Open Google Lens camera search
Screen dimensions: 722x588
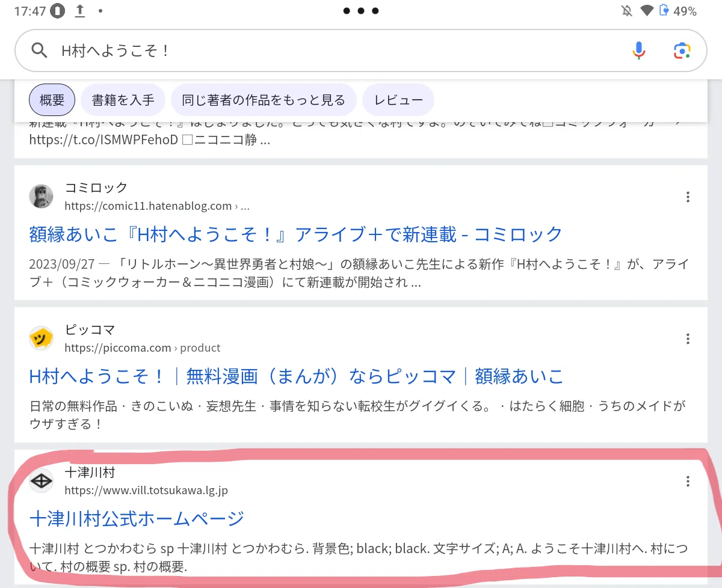(x=681, y=51)
